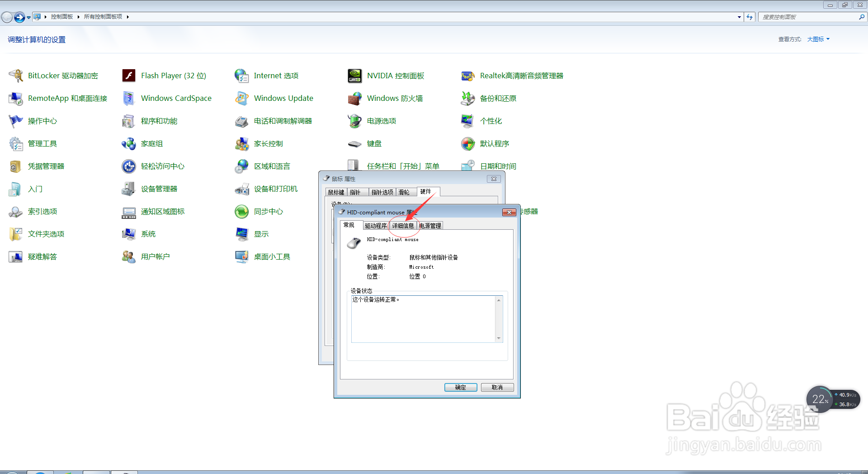Open Administrative Tools icon
Image resolution: width=868 pixels, height=474 pixels.
point(16,143)
